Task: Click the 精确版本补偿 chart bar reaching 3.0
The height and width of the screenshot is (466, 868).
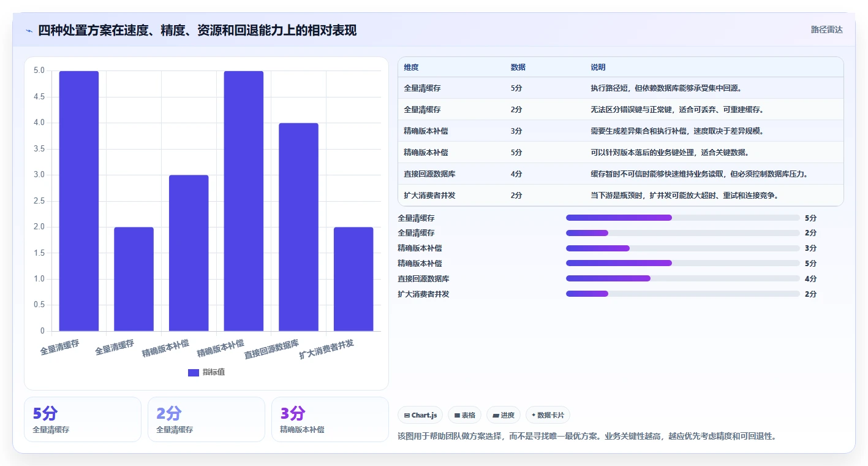Action: [189, 253]
